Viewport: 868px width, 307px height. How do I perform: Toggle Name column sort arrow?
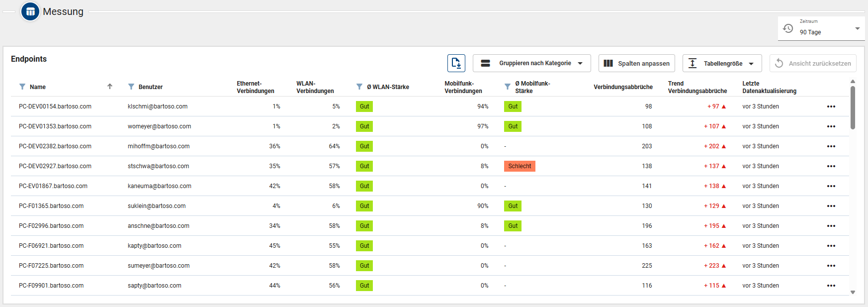point(110,87)
